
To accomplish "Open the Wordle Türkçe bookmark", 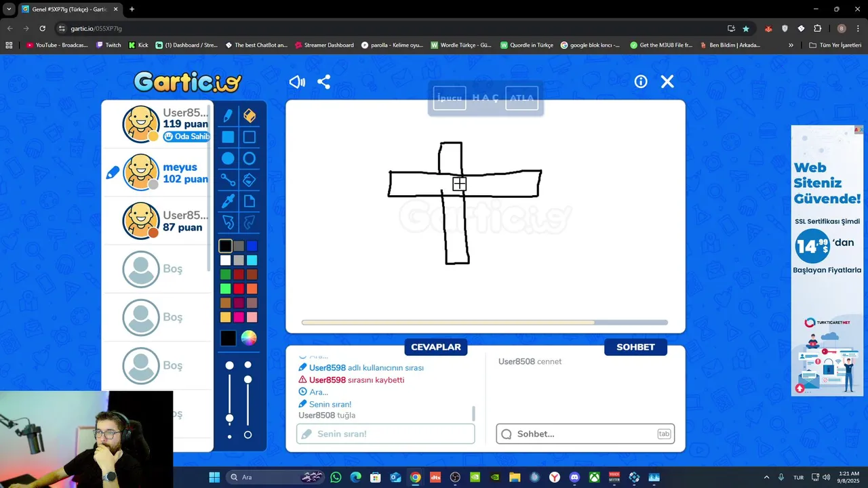I will [x=461, y=45].
